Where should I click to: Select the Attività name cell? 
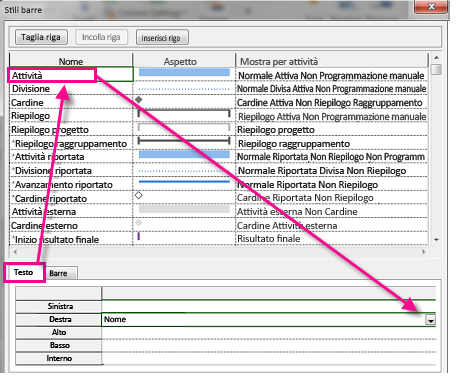[71, 75]
